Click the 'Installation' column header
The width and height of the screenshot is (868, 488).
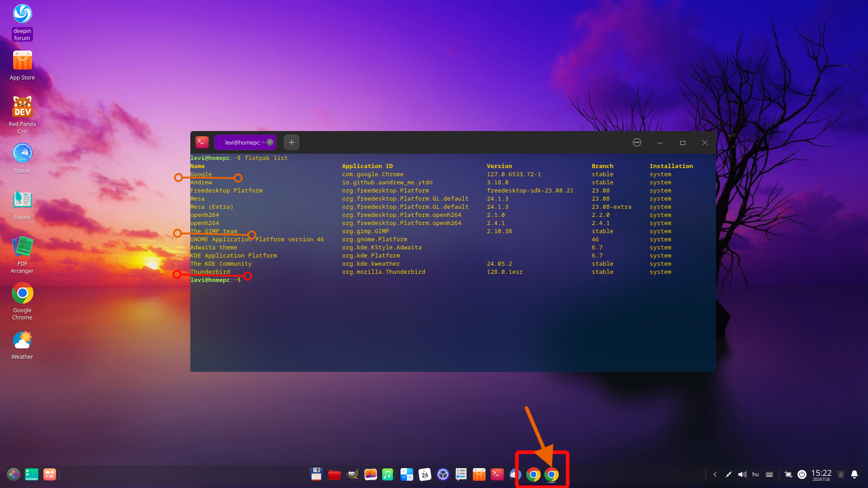pyautogui.click(x=671, y=166)
